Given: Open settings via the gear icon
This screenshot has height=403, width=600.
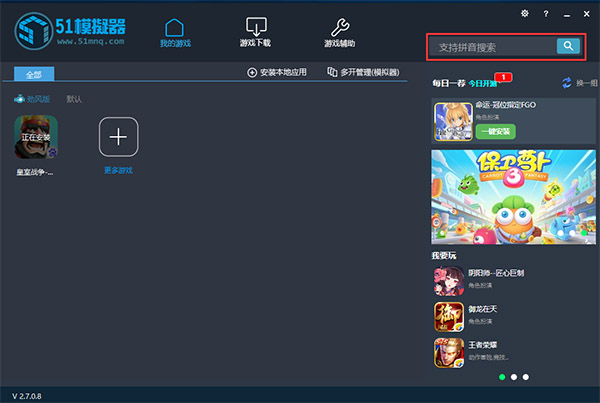Looking at the screenshot, I should pyautogui.click(x=525, y=14).
